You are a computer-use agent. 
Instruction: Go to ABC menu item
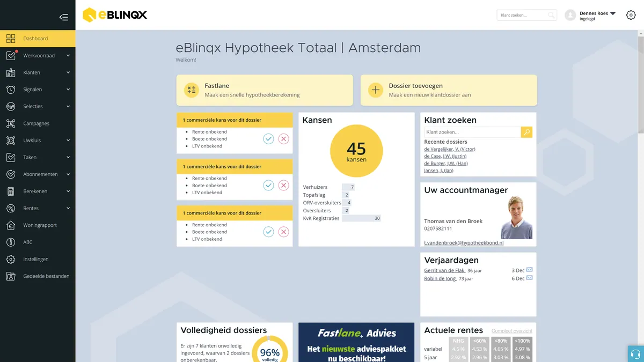(28, 242)
